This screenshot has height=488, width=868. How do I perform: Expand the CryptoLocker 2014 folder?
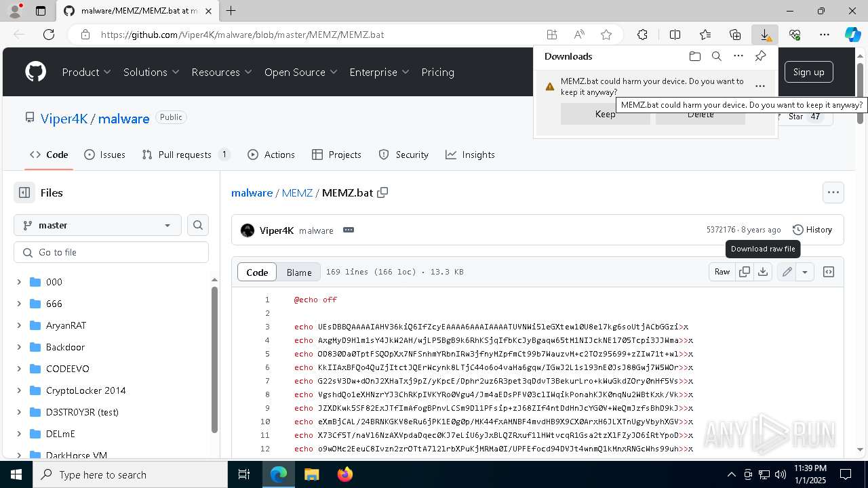pos(19,390)
